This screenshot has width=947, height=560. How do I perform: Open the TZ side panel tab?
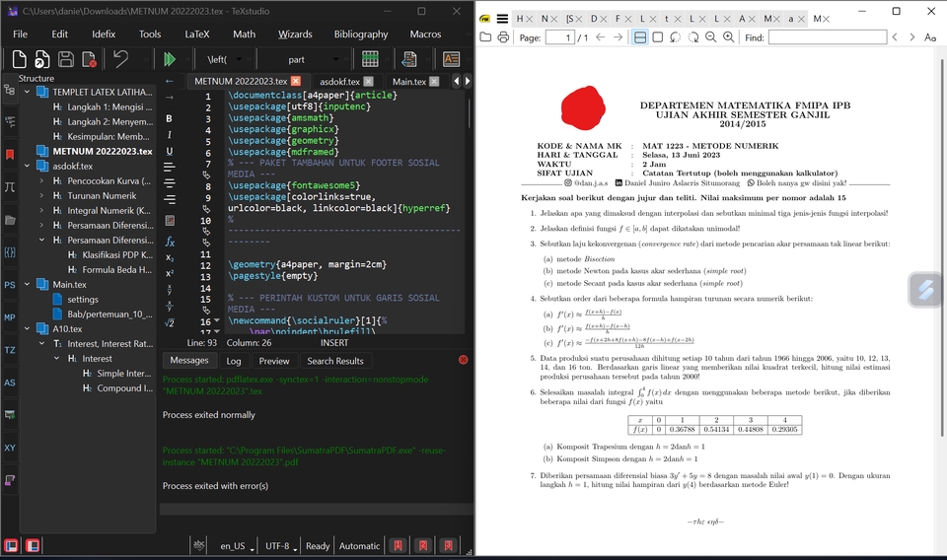tap(10, 350)
